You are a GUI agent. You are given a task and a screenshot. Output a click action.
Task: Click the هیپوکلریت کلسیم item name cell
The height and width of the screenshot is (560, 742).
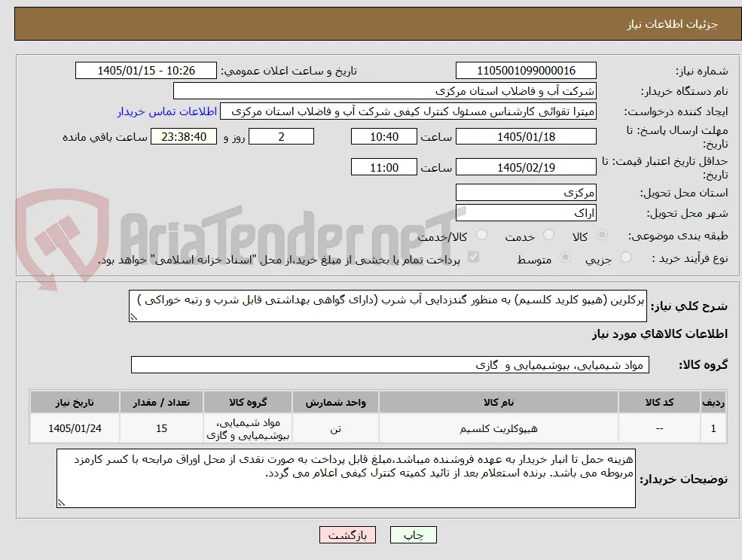point(498,428)
